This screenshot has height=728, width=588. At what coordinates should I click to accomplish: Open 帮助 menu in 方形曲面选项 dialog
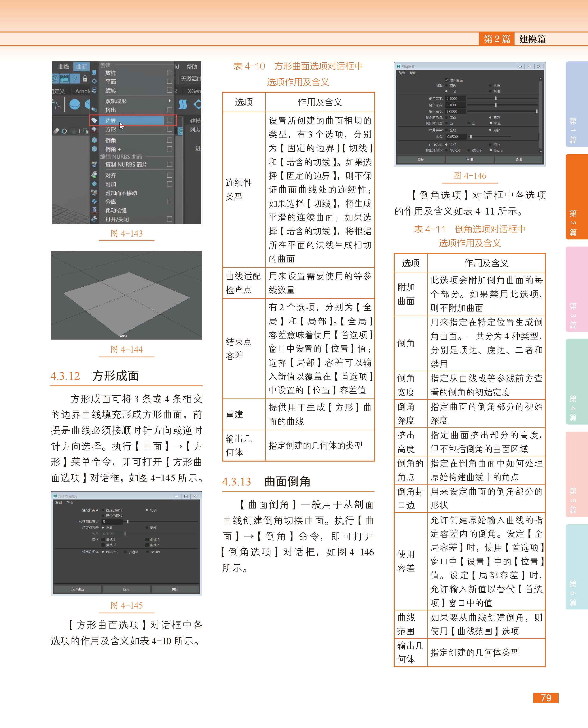coord(69,502)
